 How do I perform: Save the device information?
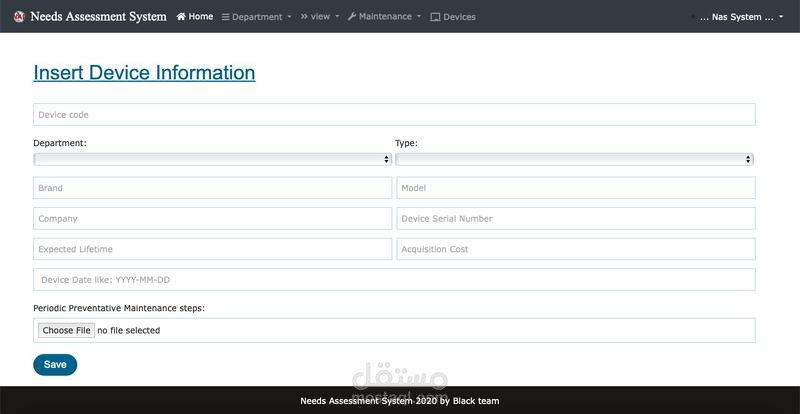[55, 364]
